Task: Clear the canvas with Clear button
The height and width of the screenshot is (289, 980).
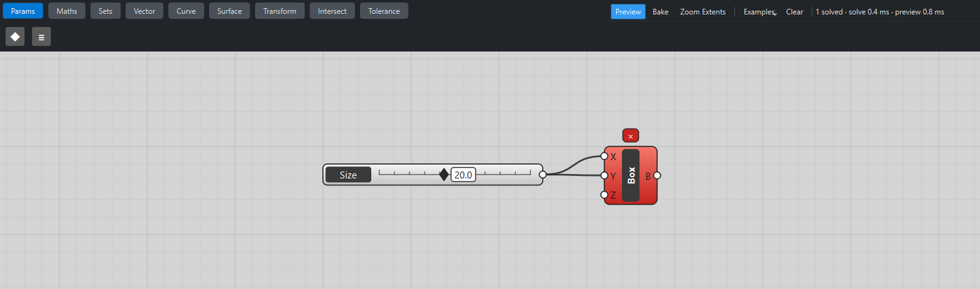Action: (x=795, y=11)
